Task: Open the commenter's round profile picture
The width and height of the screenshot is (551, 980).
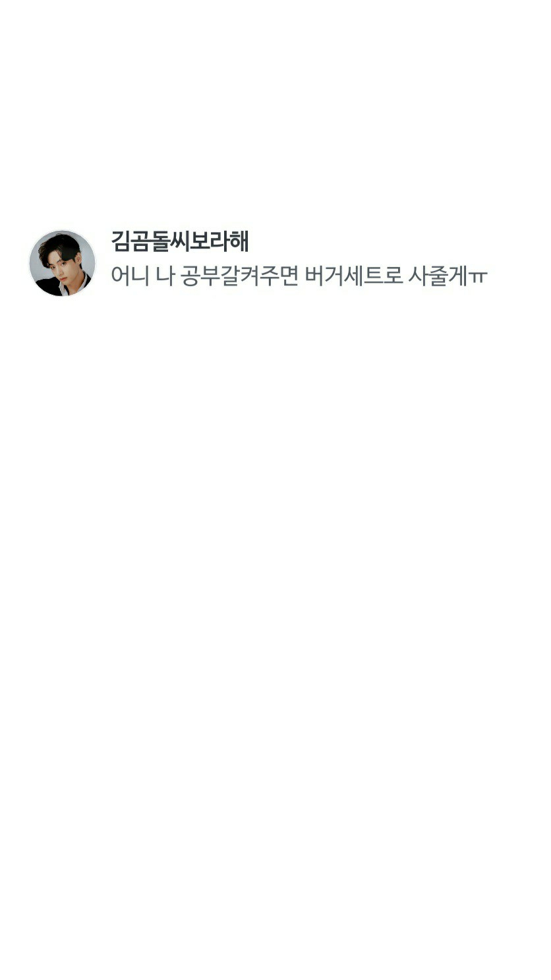Action: point(63,263)
